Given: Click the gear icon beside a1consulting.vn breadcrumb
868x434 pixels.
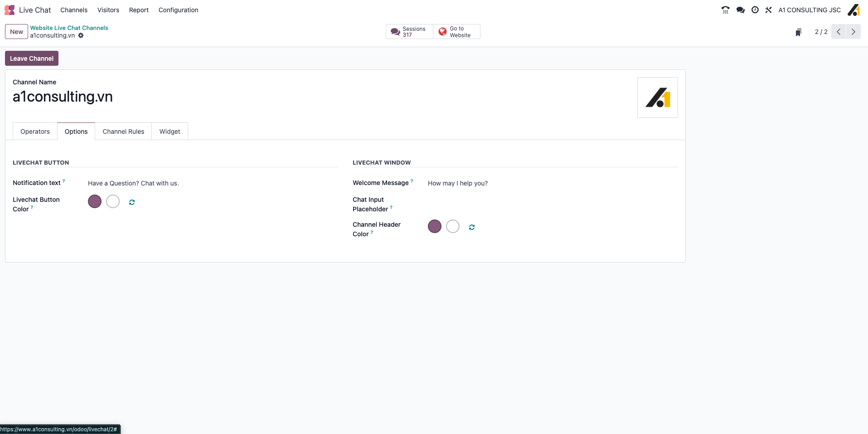Looking at the screenshot, I should point(81,35).
